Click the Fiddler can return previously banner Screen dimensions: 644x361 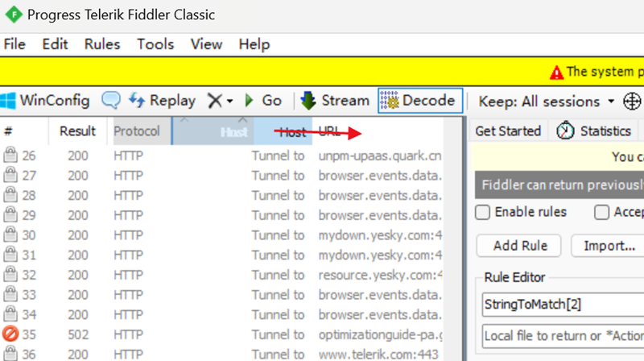pos(559,185)
